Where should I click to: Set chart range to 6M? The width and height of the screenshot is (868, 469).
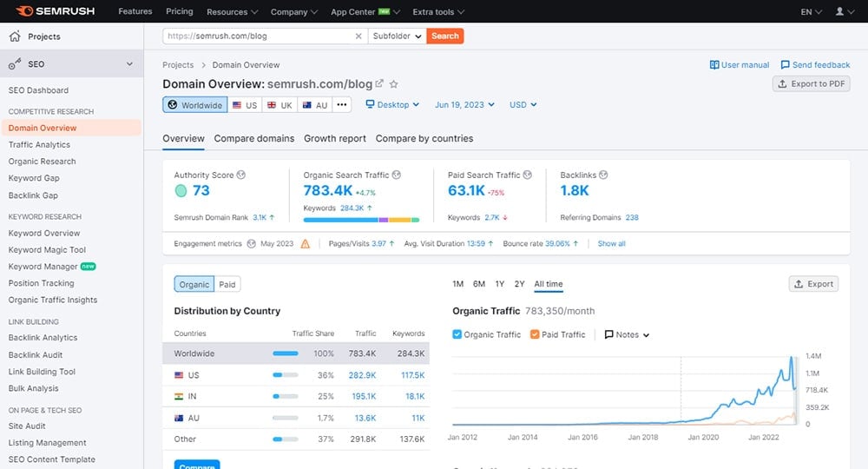tap(479, 284)
